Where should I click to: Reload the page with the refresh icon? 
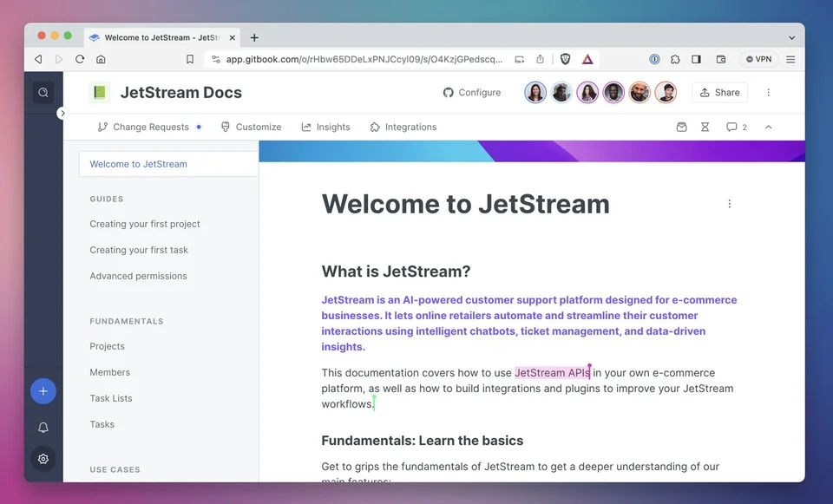click(80, 59)
